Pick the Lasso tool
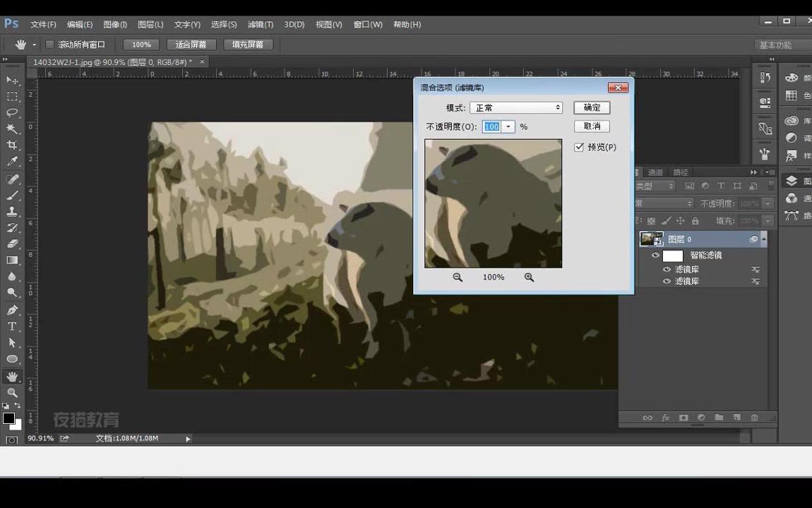This screenshot has width=812, height=508. pyautogui.click(x=12, y=112)
